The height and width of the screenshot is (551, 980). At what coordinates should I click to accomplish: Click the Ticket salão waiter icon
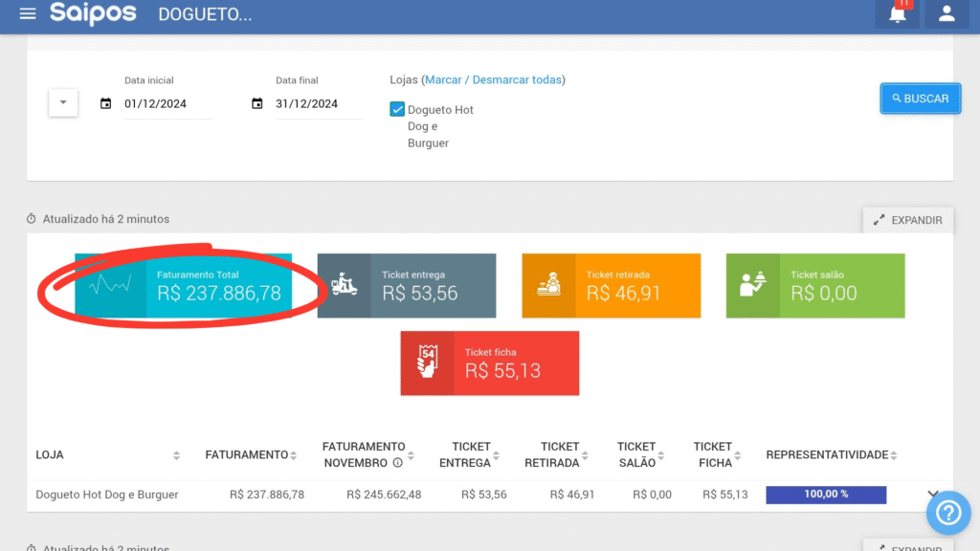coord(752,286)
